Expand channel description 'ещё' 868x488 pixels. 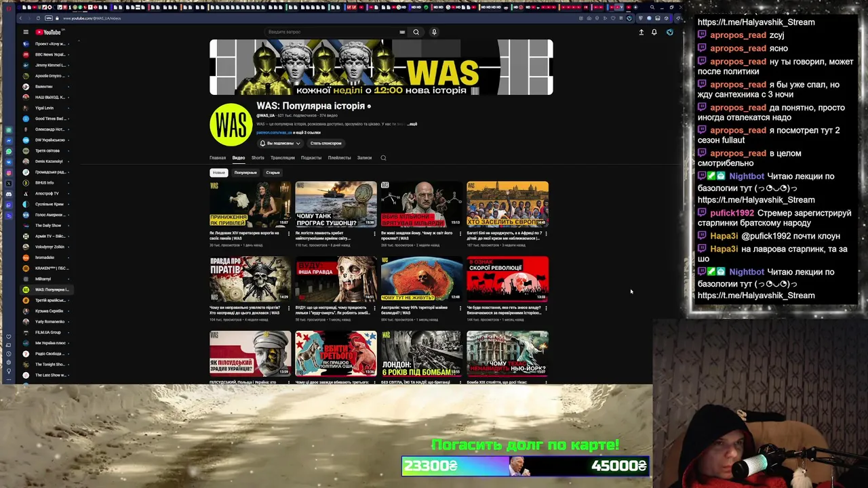pyautogui.click(x=413, y=124)
